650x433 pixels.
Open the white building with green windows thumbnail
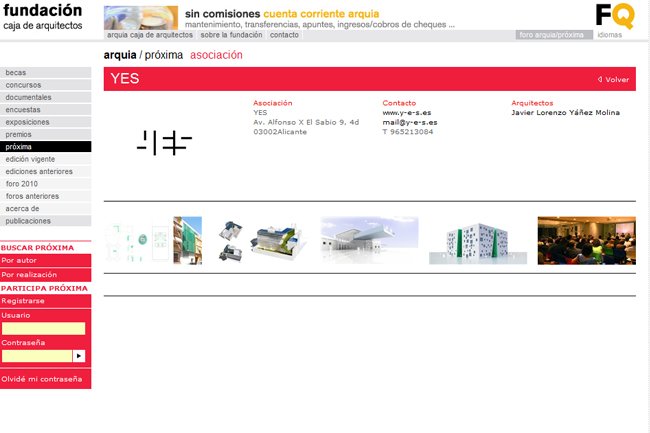pyautogui.click(x=468, y=241)
